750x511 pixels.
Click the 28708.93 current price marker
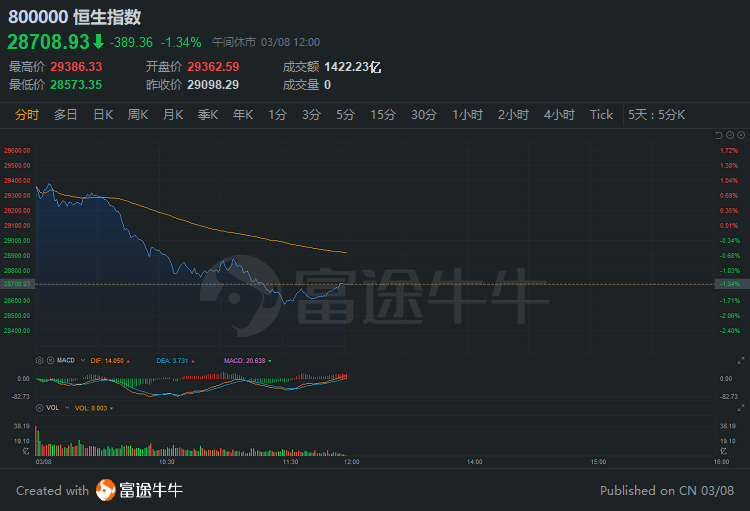(x=17, y=284)
